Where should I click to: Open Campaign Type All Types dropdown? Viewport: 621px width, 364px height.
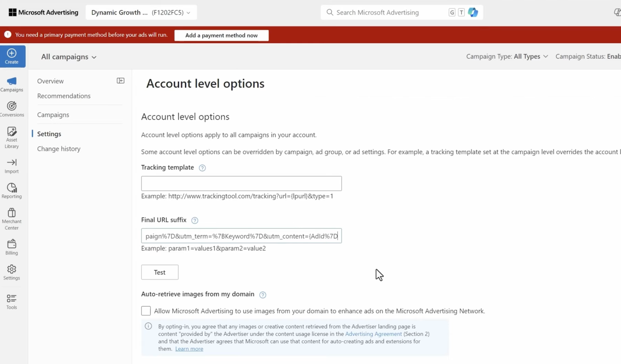pos(507,56)
